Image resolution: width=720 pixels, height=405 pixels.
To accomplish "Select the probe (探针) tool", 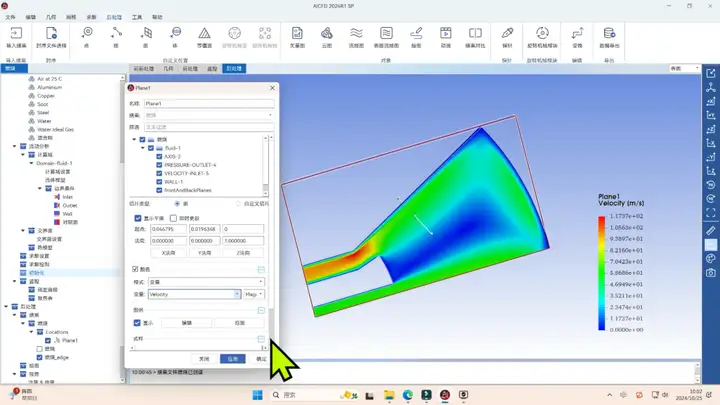I will pos(507,37).
